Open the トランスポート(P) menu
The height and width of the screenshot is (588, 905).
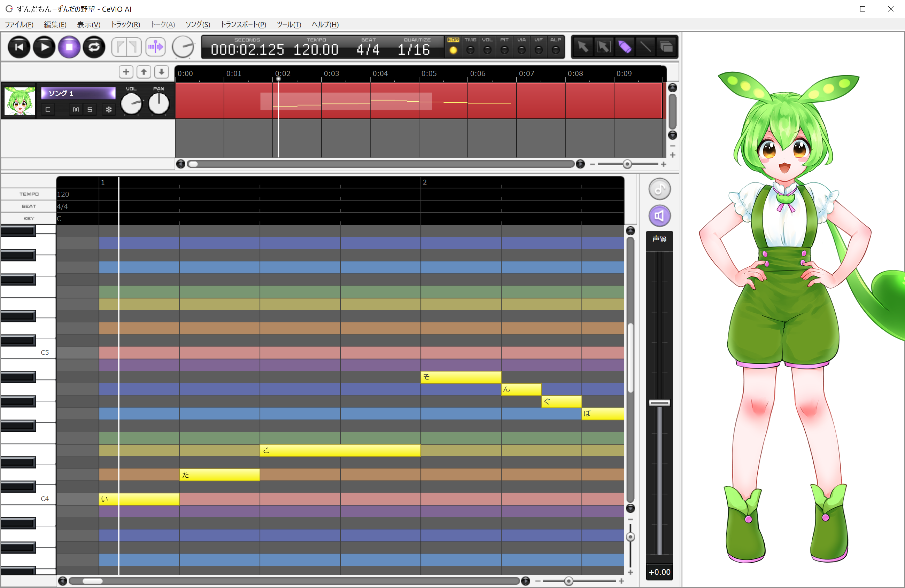coord(243,25)
